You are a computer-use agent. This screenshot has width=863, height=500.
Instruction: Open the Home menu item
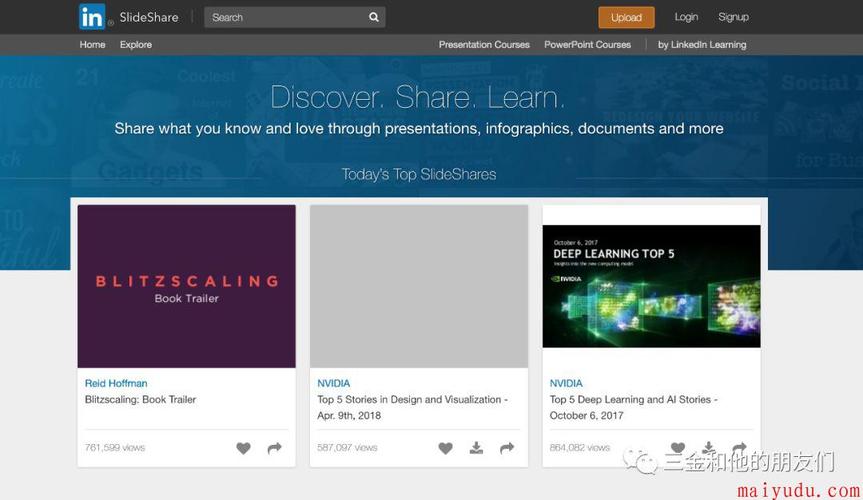92,45
